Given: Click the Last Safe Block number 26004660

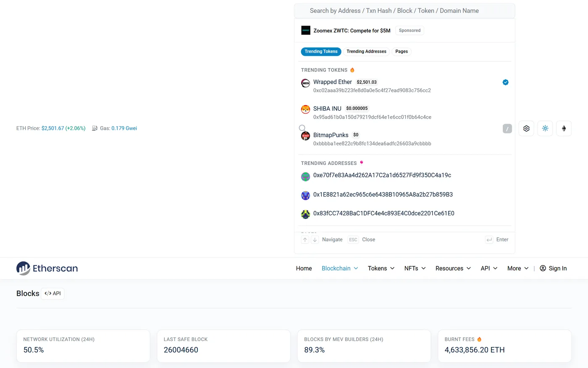Looking at the screenshot, I should [181, 350].
